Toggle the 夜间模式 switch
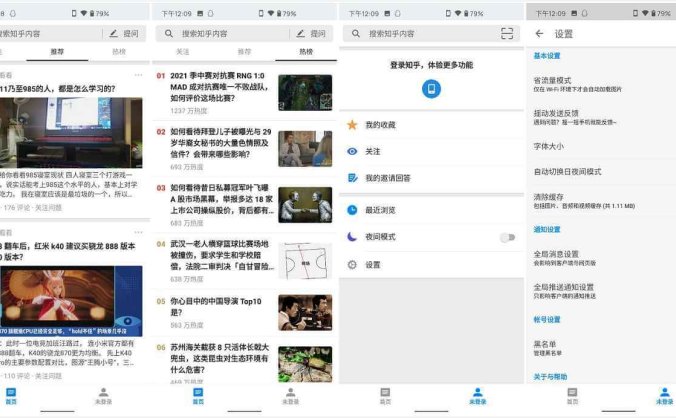 [x=507, y=237]
